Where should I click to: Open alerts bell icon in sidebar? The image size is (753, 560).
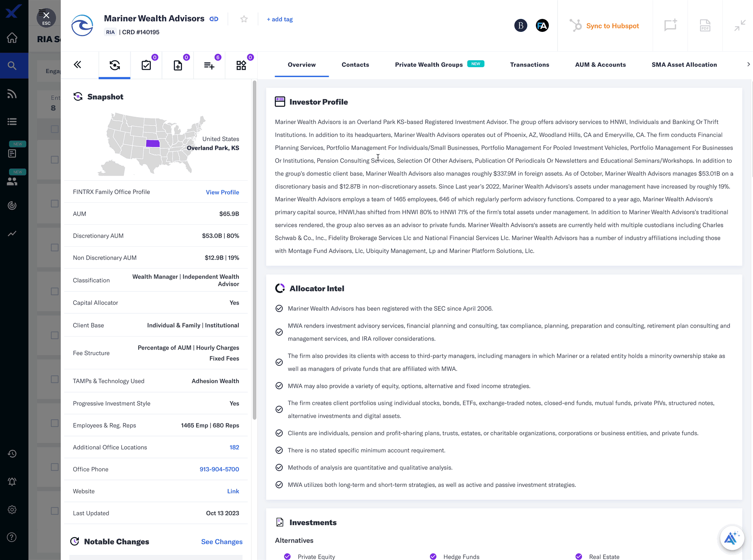12,482
